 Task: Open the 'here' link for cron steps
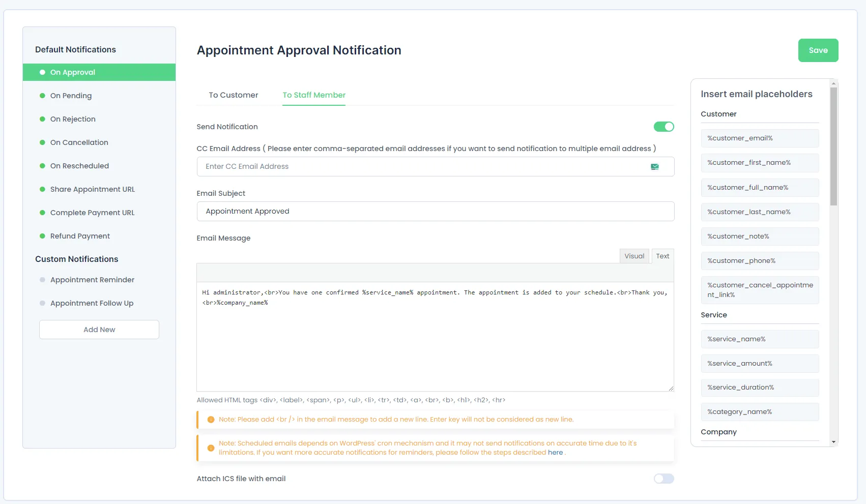pyautogui.click(x=555, y=453)
